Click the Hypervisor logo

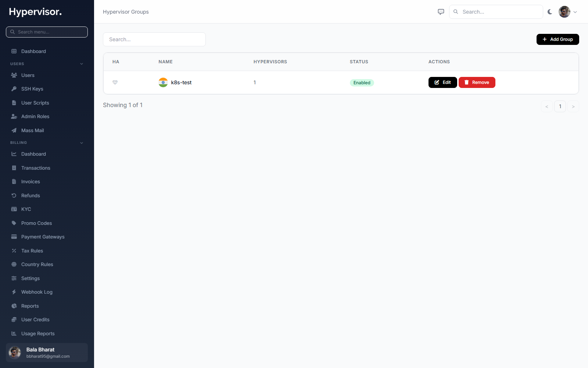(x=35, y=12)
